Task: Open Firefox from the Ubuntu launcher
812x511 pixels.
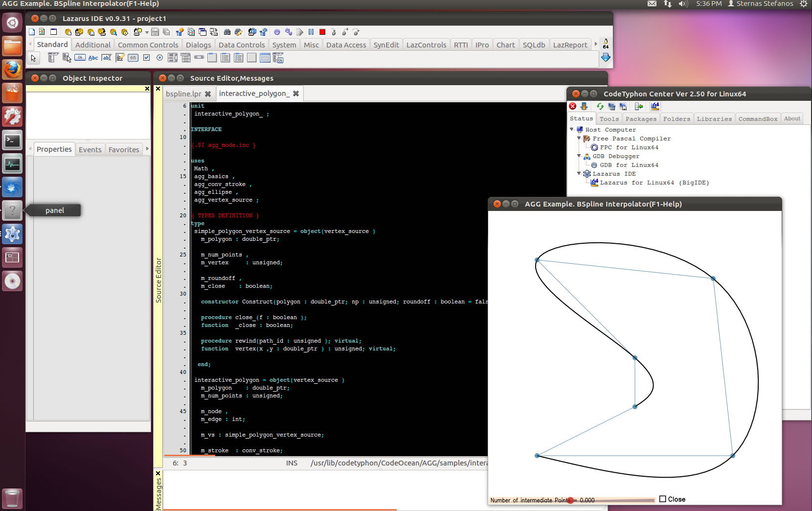Action: tap(12, 69)
